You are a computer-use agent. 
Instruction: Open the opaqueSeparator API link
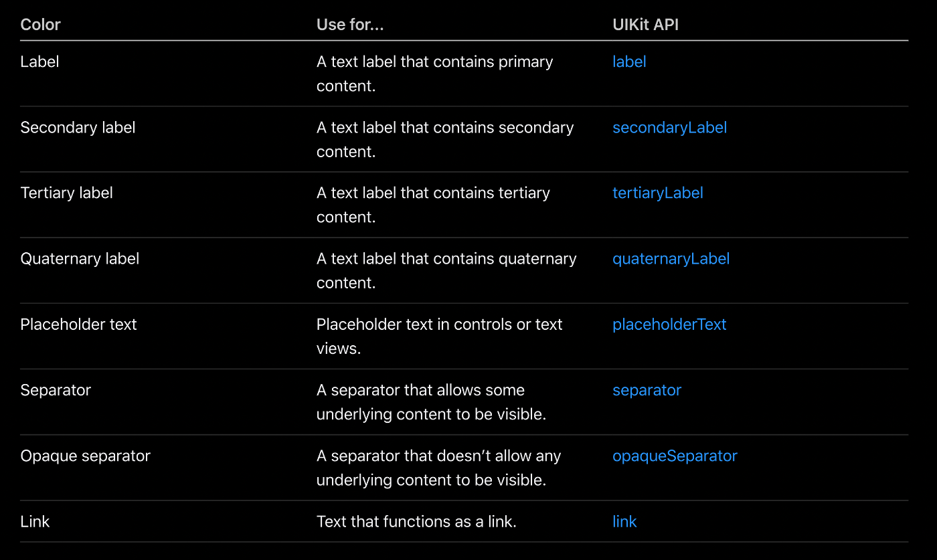click(675, 456)
